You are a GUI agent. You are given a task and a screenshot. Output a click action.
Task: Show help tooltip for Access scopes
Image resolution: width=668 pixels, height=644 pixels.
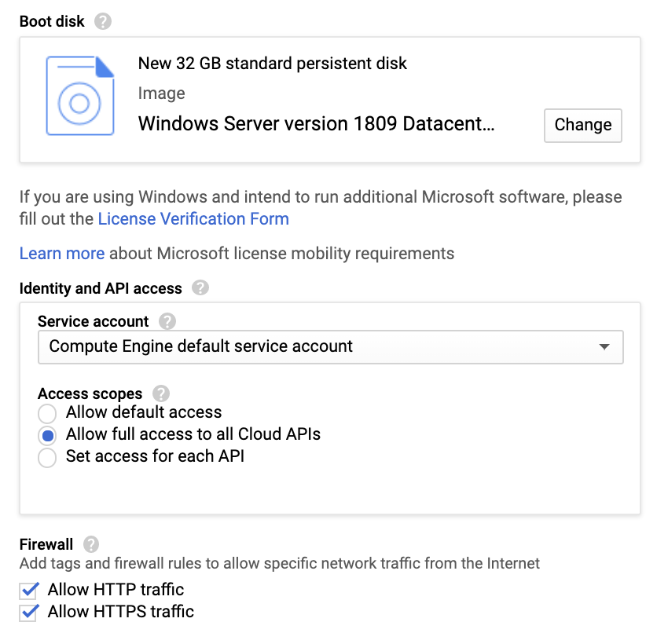pyautogui.click(x=161, y=393)
